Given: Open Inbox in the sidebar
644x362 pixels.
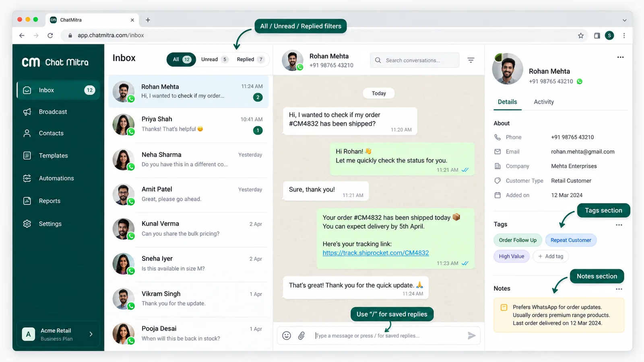Looking at the screenshot, I should pyautogui.click(x=58, y=90).
